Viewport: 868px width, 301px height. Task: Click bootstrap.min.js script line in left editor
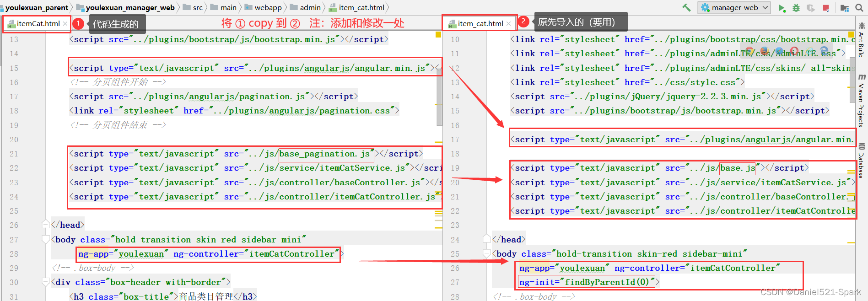tap(229, 39)
